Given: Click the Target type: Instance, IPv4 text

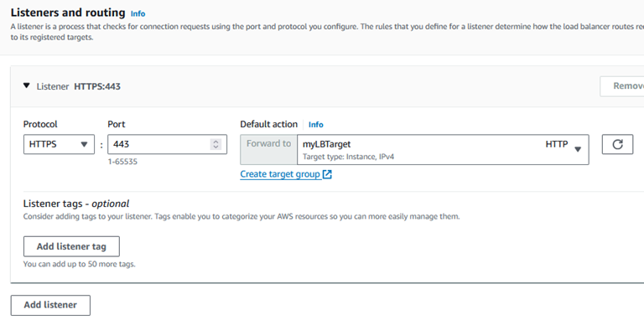Looking at the screenshot, I should (348, 157).
